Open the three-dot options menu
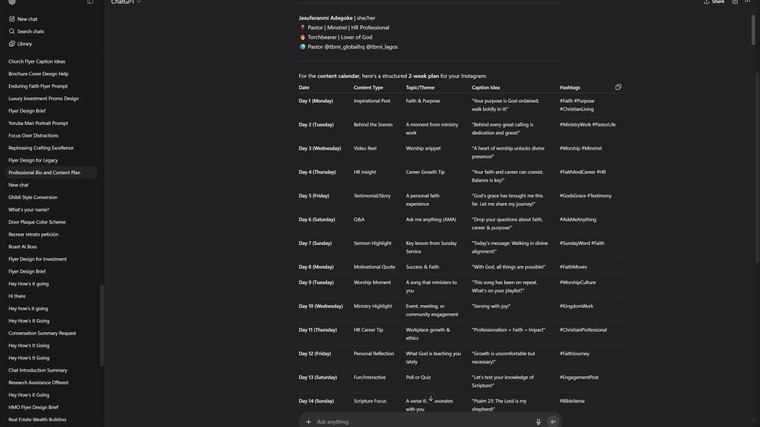 click(x=747, y=3)
